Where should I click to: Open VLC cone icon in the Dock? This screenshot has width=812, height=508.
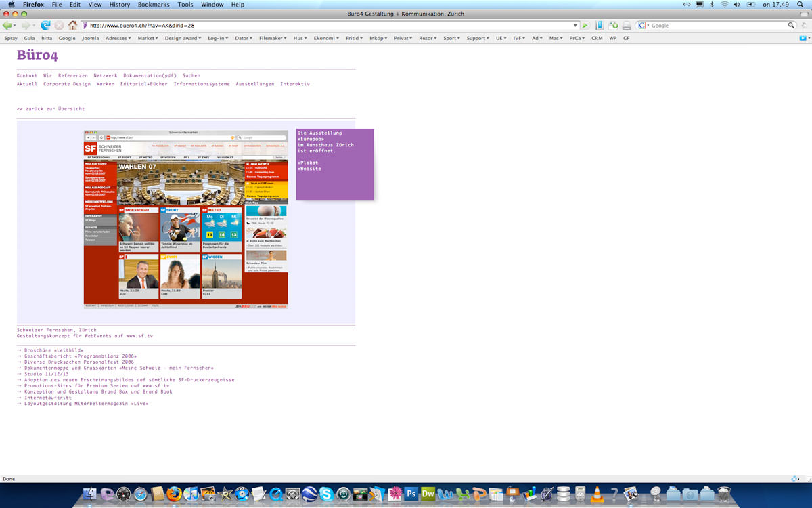click(597, 493)
